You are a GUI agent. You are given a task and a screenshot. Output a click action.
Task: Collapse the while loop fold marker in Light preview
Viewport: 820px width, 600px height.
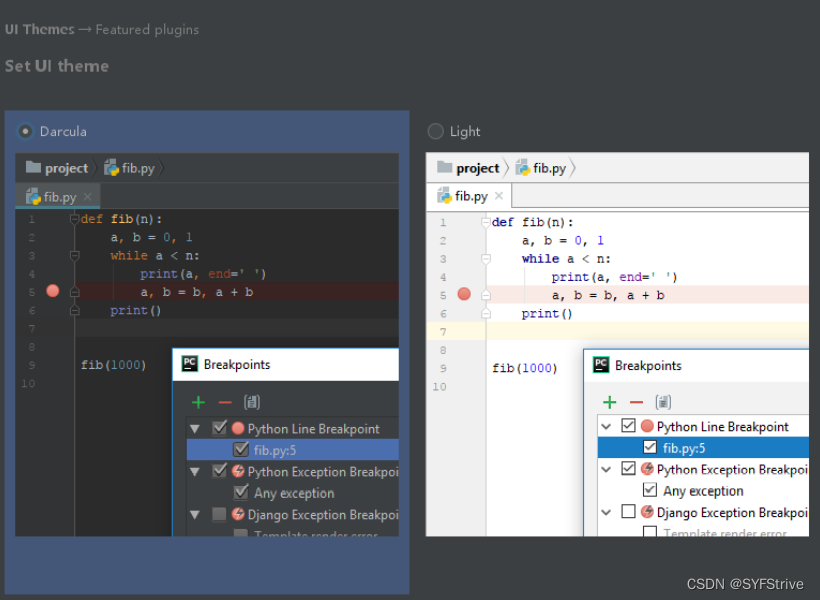(x=485, y=259)
